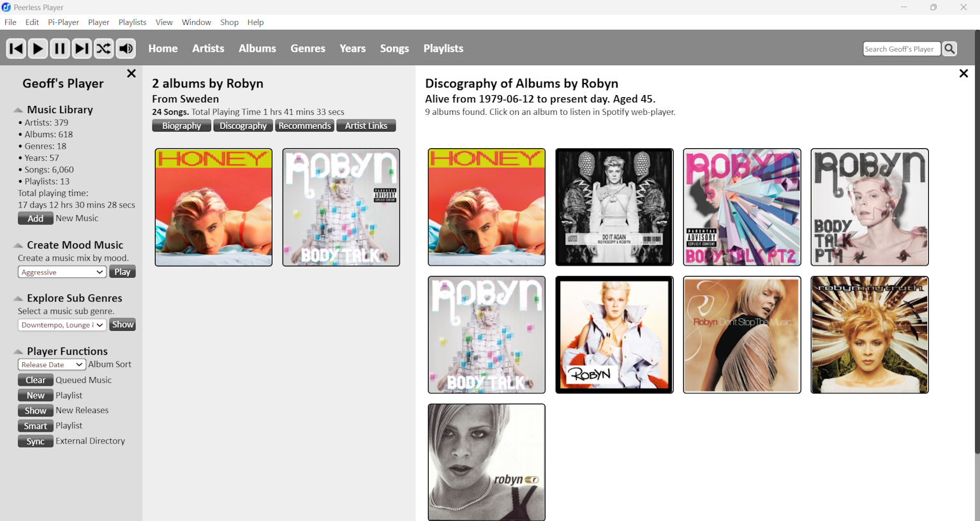Open the Shop menu
The image size is (980, 521).
(x=229, y=22)
